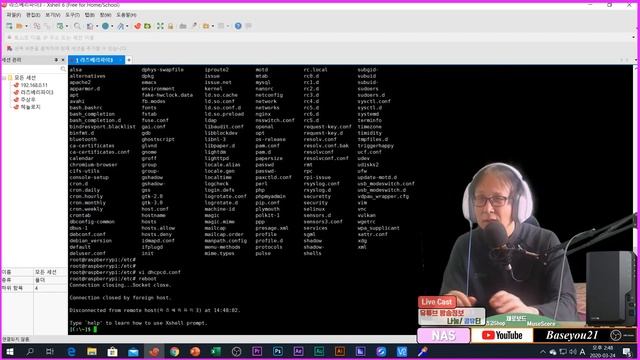640x360 pixels.
Task: Click the Open Session folder icon
Action: pos(19,26)
